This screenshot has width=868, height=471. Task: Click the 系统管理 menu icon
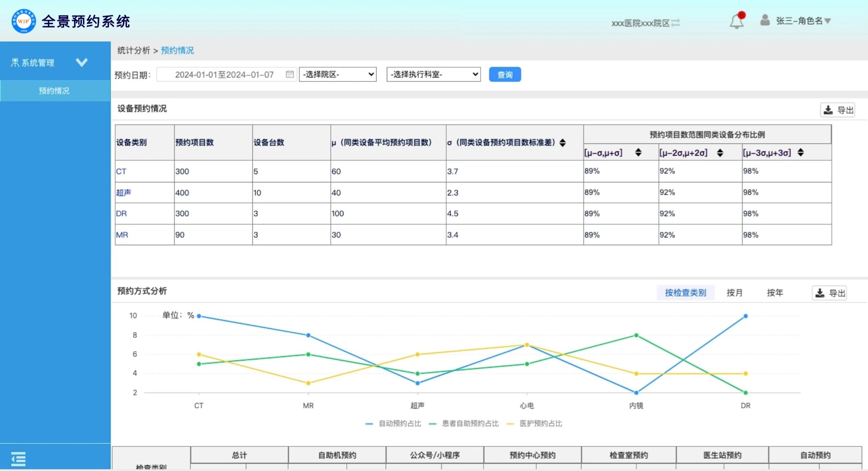coord(15,63)
